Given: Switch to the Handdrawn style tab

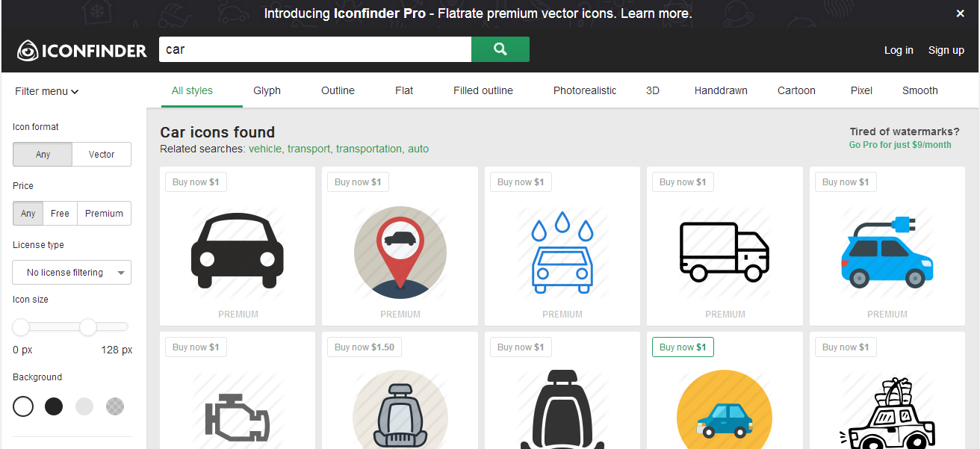Looking at the screenshot, I should coord(721,90).
